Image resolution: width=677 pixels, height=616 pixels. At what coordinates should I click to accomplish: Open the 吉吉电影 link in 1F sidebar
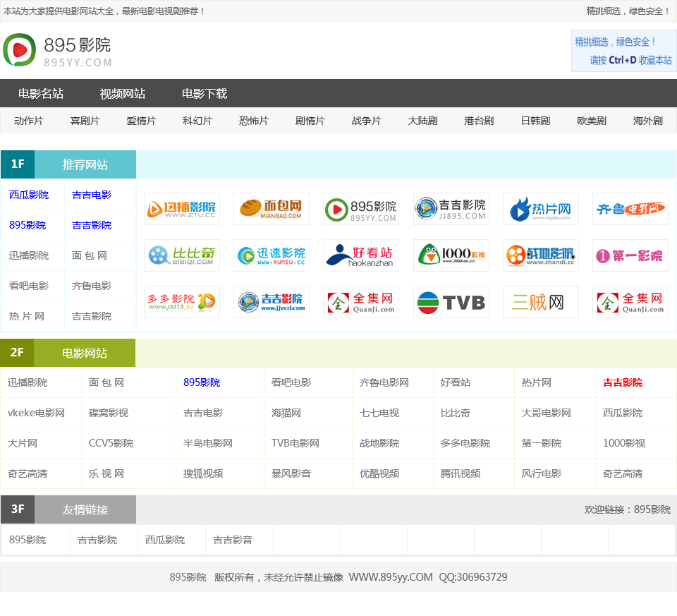92,195
